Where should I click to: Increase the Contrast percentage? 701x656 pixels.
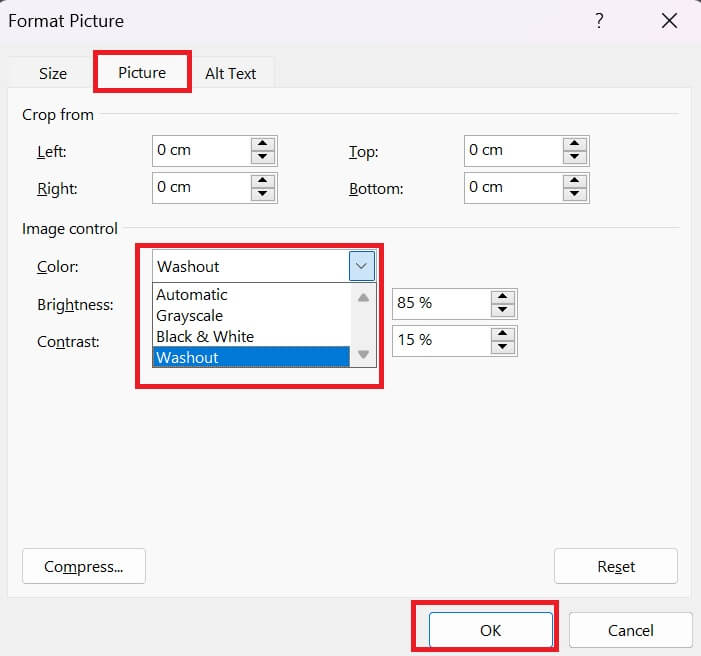pos(503,334)
